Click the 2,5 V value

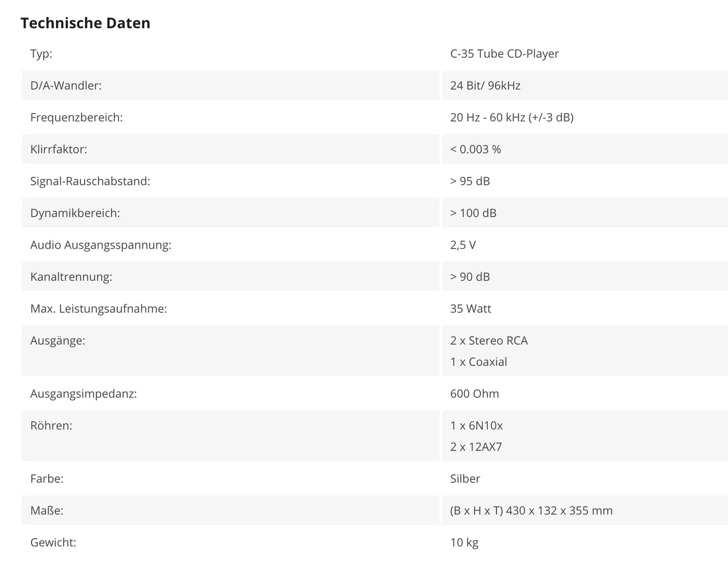coord(463,245)
